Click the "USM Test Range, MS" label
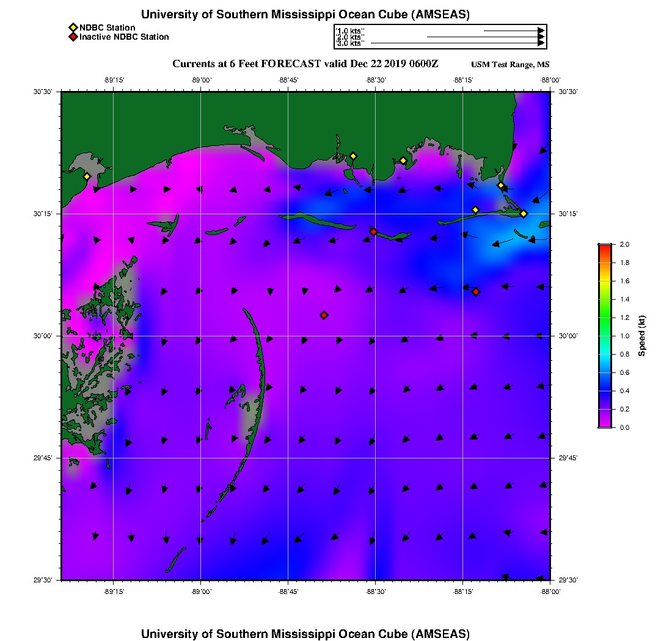Image resolution: width=672 pixels, height=641 pixels. [510, 65]
